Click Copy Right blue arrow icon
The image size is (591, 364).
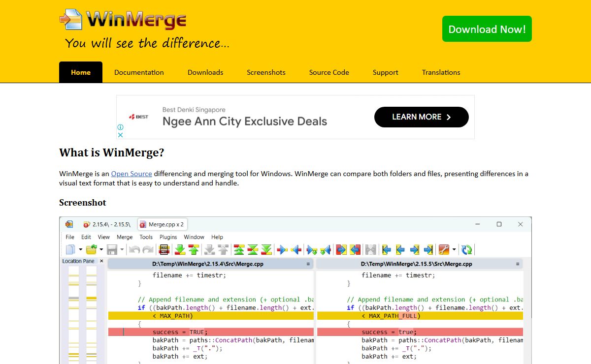coord(282,250)
